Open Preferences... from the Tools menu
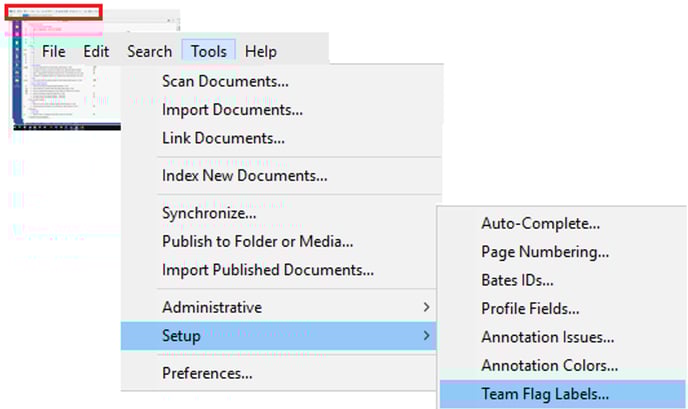Viewport: 688px width, 409px height. 206,374
